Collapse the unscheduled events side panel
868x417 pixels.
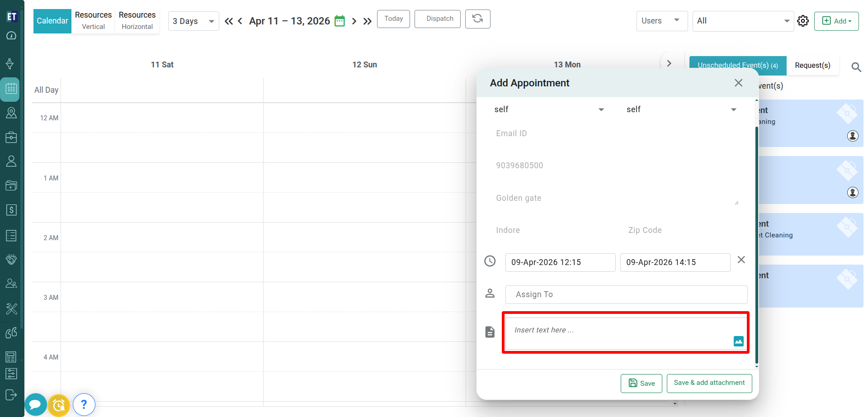[x=669, y=64]
